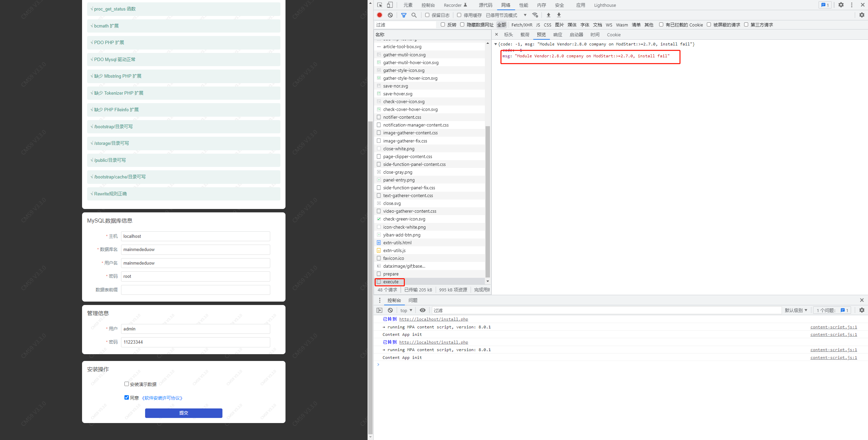Toggle the network filter funnel icon

(404, 15)
